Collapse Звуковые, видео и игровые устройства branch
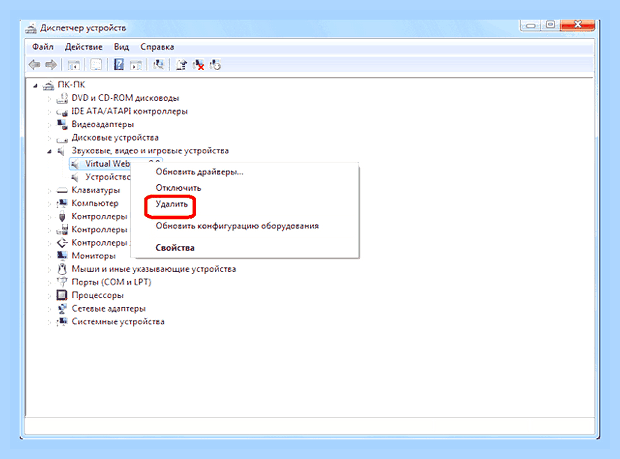Viewport: 620px width, 459px height. [49, 151]
